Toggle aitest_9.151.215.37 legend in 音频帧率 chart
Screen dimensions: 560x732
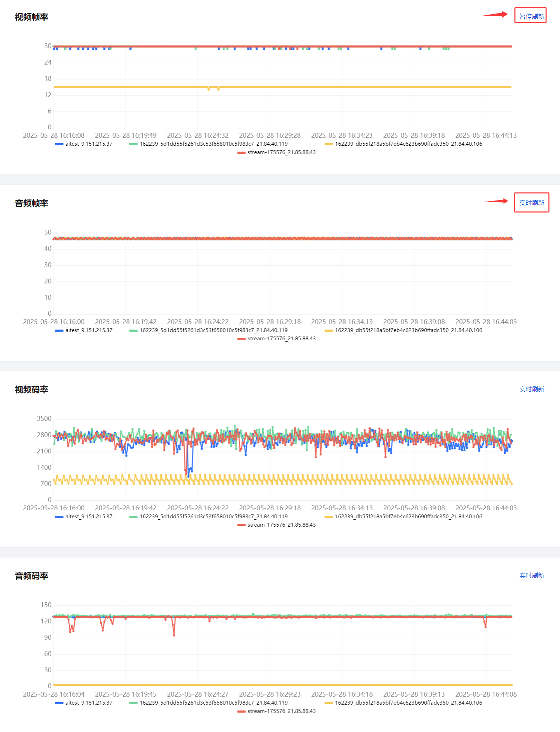[84, 330]
